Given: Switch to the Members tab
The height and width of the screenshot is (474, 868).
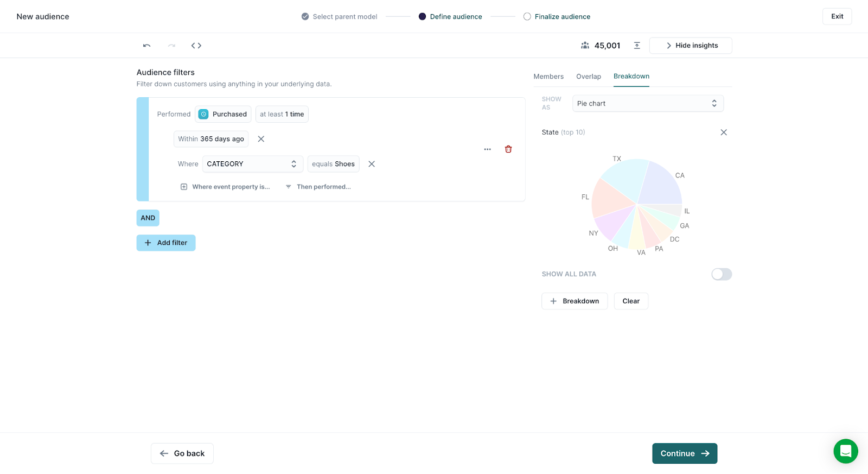Looking at the screenshot, I should pos(548,77).
